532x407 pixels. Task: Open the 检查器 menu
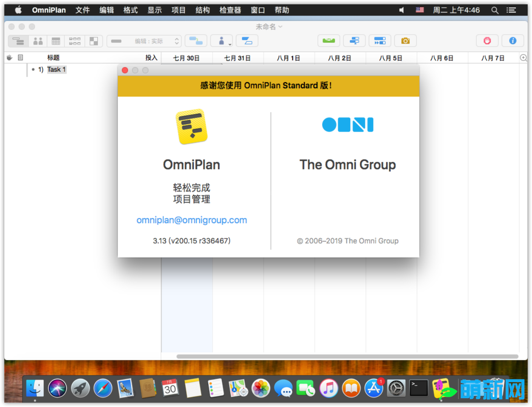(230, 10)
